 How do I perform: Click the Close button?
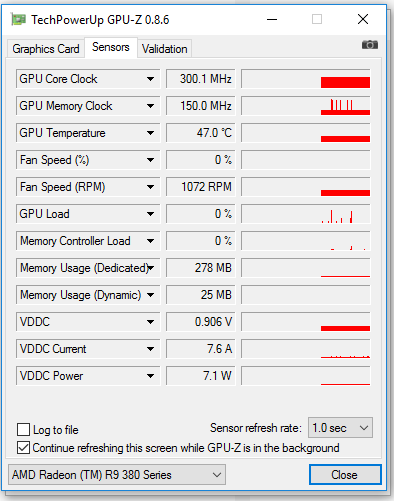[x=345, y=475]
